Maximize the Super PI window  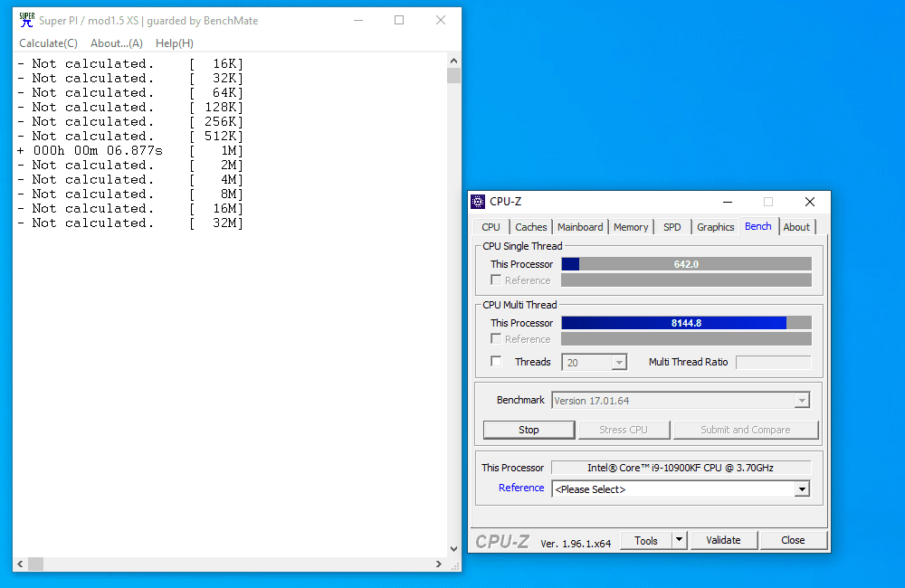[399, 20]
